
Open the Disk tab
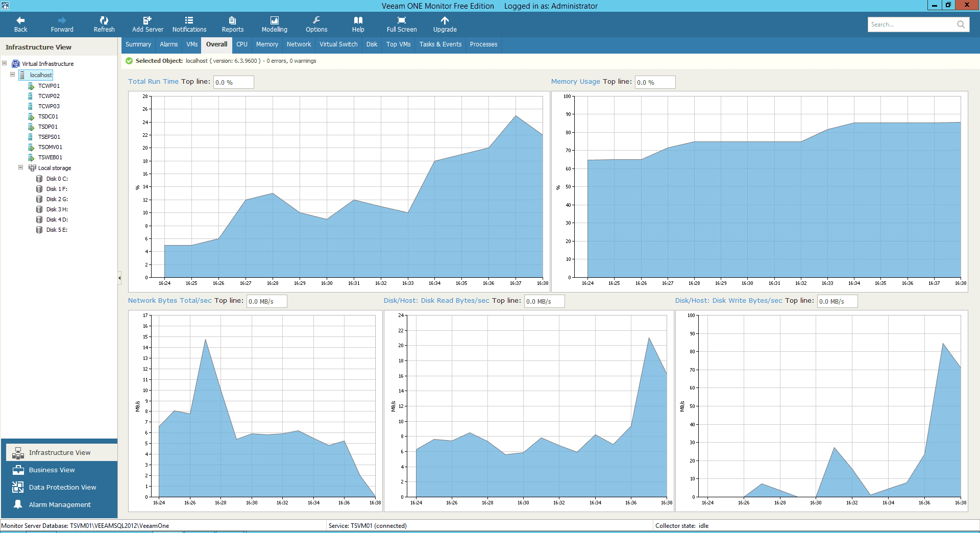pyautogui.click(x=372, y=44)
